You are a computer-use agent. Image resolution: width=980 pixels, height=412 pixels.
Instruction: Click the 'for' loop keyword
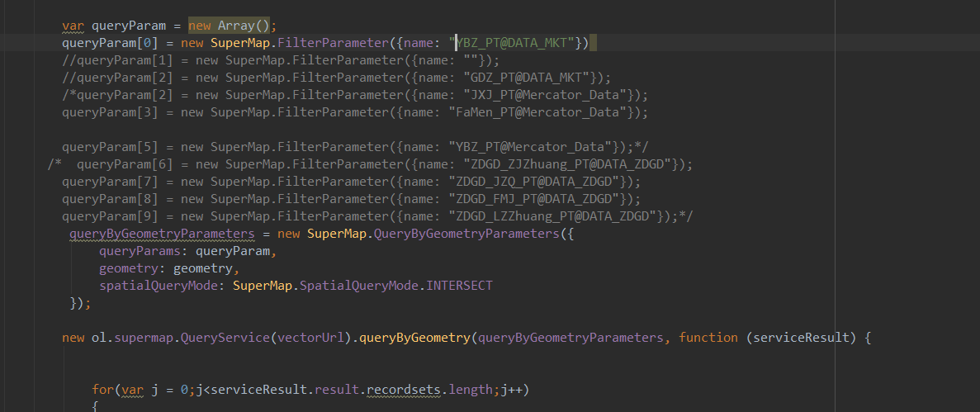[x=103, y=390]
